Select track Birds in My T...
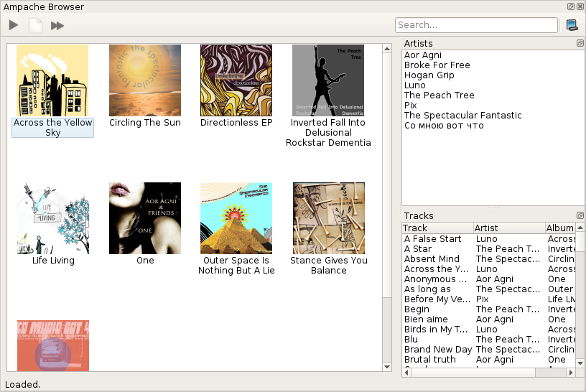The width and height of the screenshot is (586, 392). coord(436,330)
